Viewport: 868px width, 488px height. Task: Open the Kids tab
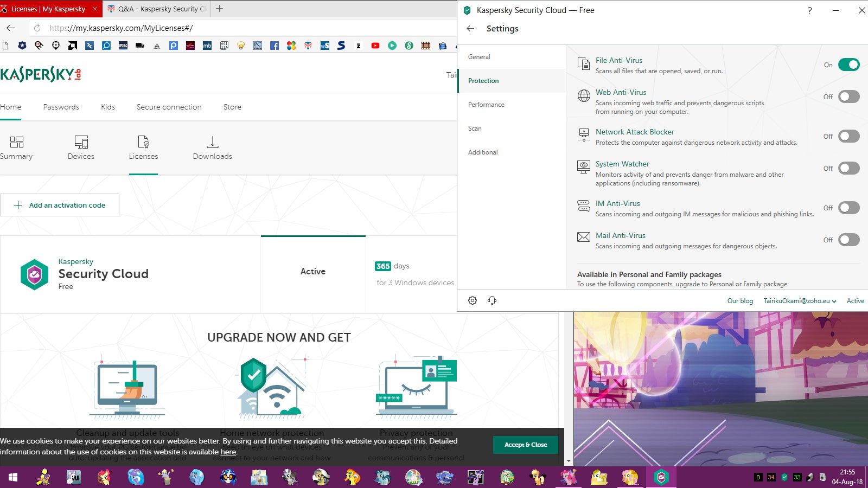click(108, 107)
